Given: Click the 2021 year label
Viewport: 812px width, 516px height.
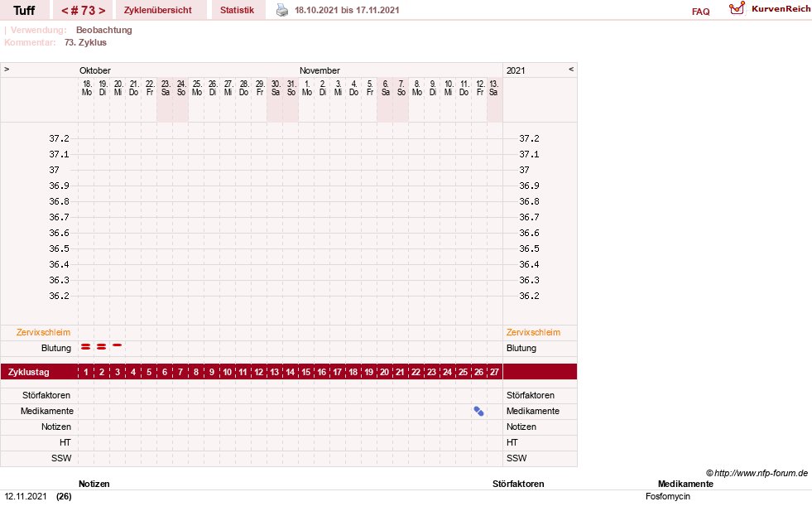Looking at the screenshot, I should point(516,70).
